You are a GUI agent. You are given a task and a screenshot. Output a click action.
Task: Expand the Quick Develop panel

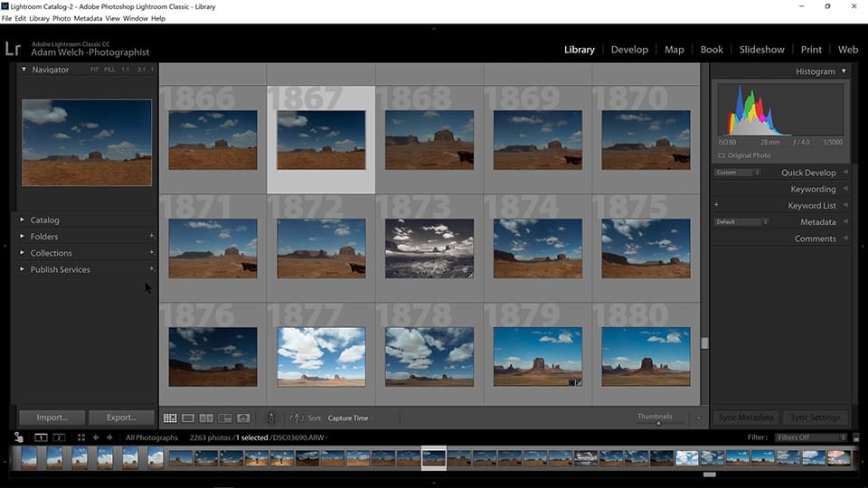pyautogui.click(x=845, y=172)
